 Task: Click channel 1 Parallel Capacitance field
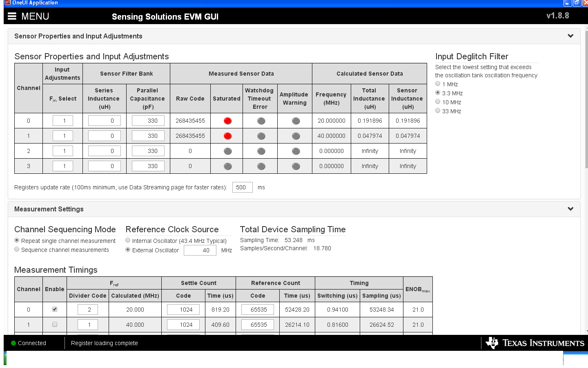point(148,136)
